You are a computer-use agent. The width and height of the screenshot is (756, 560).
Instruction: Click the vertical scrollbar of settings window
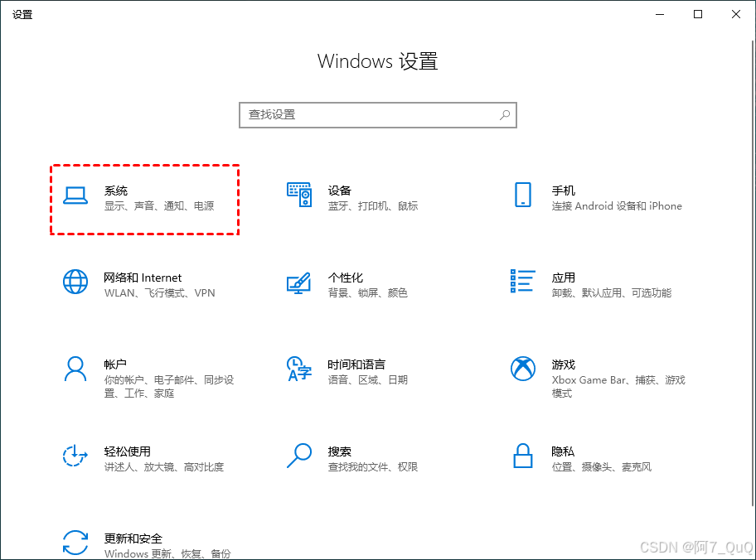pyautogui.click(x=753, y=273)
